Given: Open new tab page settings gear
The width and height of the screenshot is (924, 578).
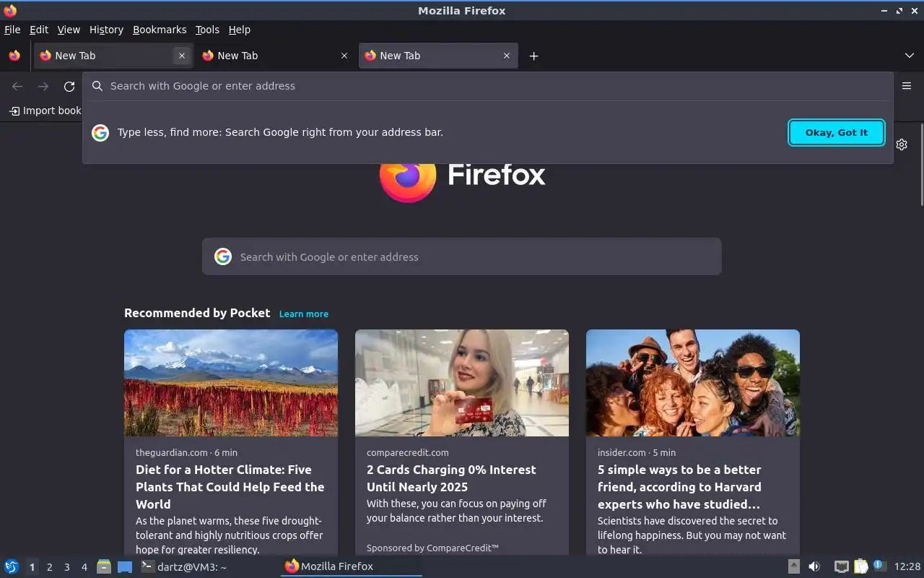Looking at the screenshot, I should (902, 144).
